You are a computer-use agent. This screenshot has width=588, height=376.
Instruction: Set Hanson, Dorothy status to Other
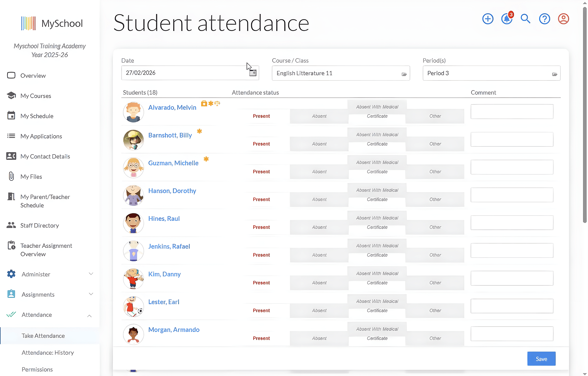pos(435,199)
